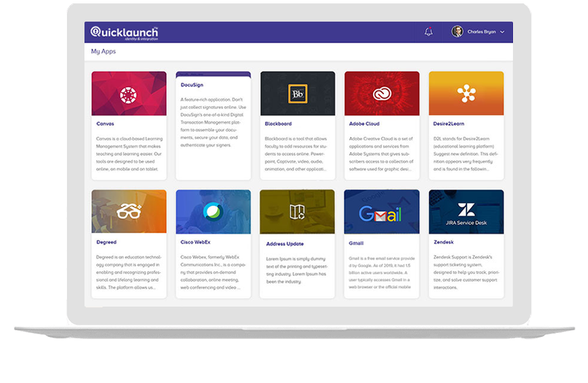Click the Cisco Webex description text

pyautogui.click(x=213, y=272)
